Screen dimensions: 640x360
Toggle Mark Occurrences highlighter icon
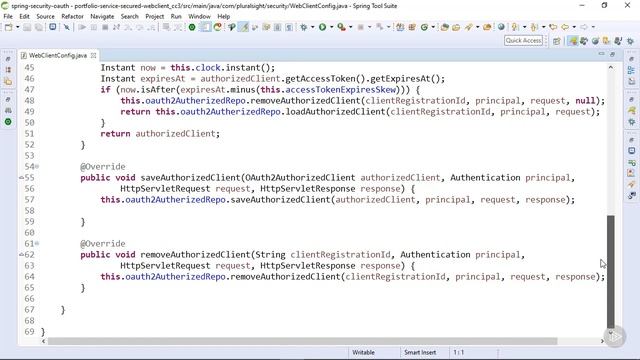pos(244,27)
